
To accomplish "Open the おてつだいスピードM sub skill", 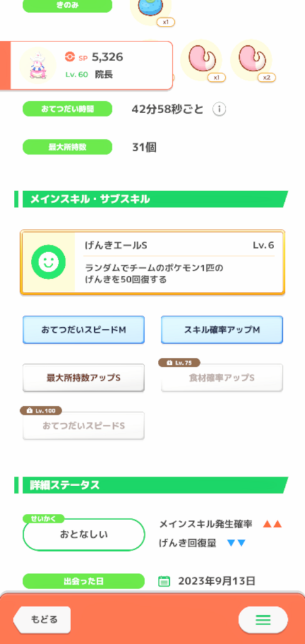I will click(84, 330).
